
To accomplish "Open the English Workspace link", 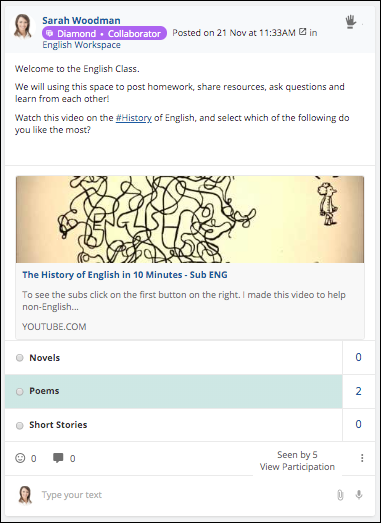I will pos(81,45).
